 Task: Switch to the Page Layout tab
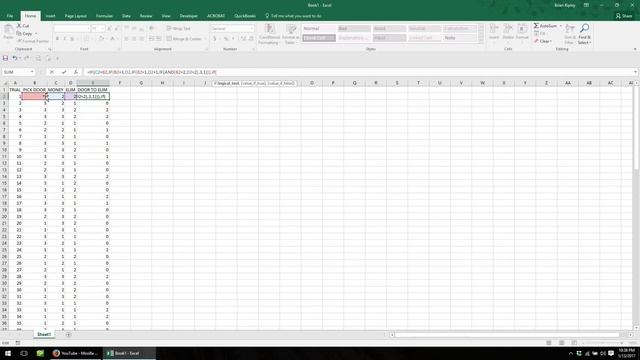point(76,16)
